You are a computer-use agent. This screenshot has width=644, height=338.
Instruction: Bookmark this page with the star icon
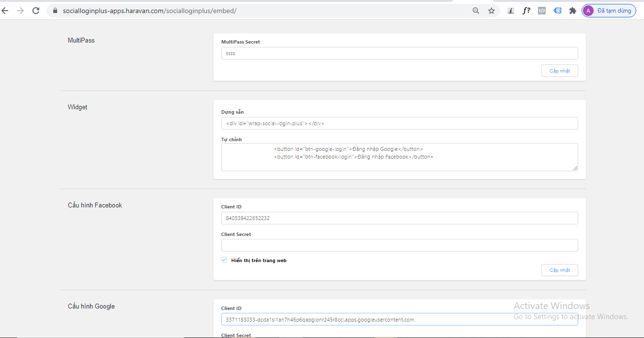491,11
